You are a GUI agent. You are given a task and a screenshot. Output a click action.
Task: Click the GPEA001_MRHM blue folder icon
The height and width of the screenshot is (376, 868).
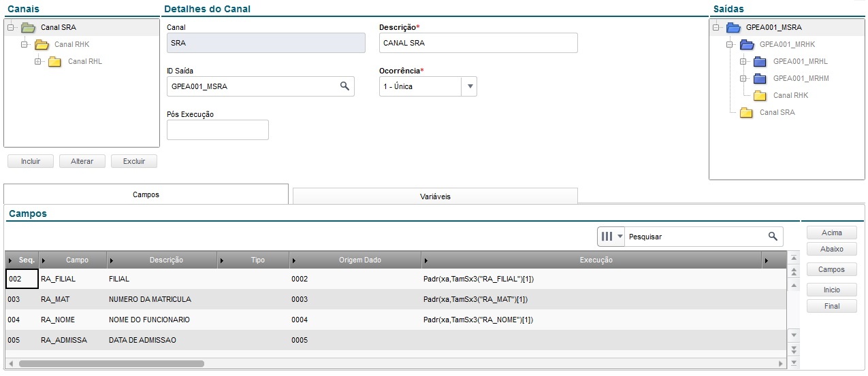760,79
